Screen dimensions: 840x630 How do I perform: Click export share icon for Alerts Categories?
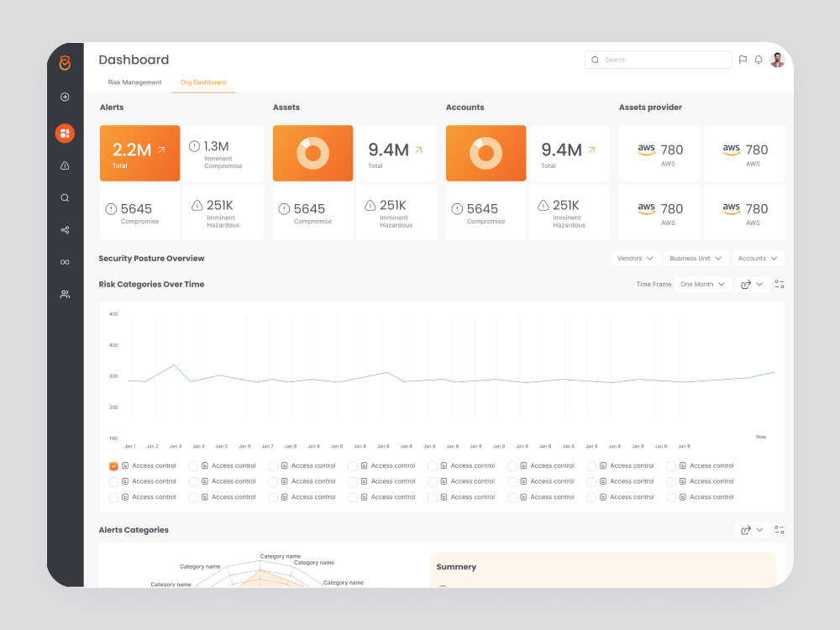point(746,530)
